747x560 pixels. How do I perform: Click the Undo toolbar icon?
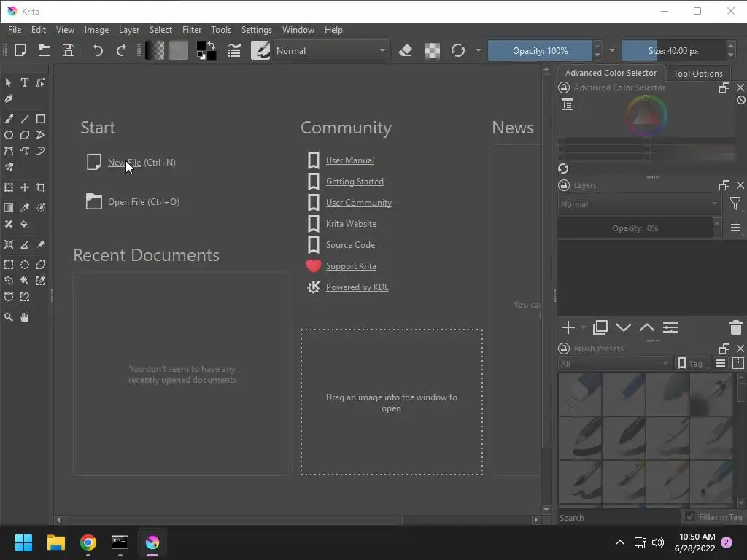(x=98, y=50)
